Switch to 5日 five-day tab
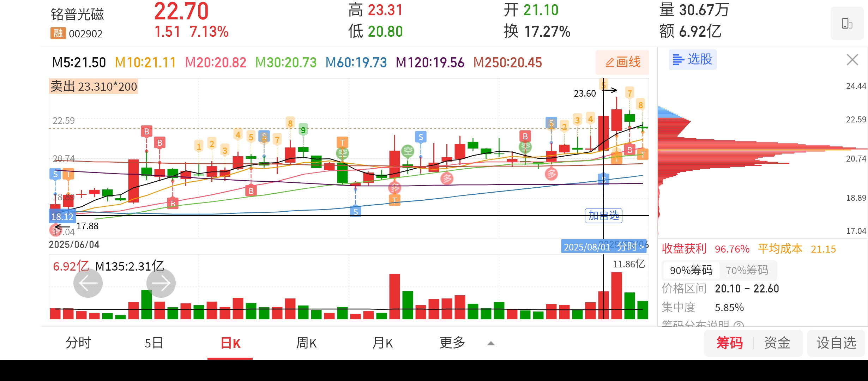Image resolution: width=868 pixels, height=381 pixels. coord(154,343)
